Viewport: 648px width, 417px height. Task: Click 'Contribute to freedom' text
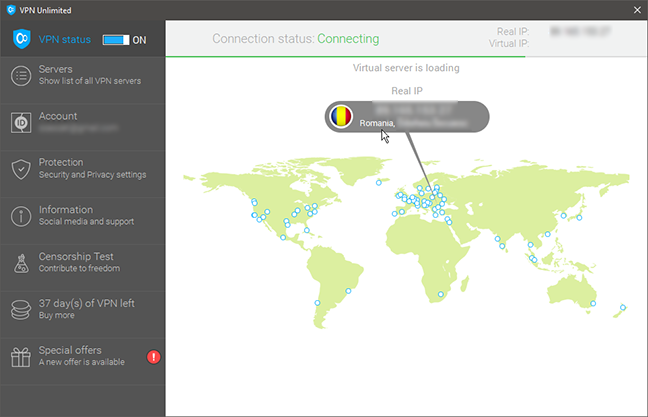79,268
